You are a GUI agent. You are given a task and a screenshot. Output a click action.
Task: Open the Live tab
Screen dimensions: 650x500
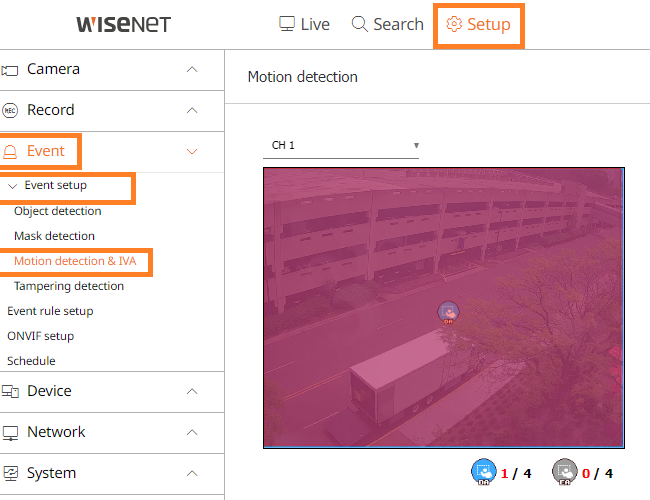tap(304, 24)
